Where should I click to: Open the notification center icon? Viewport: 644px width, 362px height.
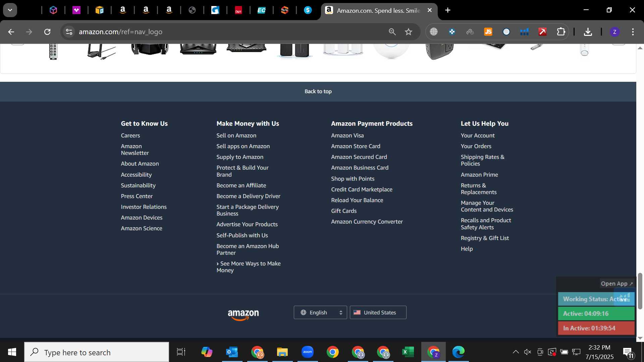click(x=628, y=353)
